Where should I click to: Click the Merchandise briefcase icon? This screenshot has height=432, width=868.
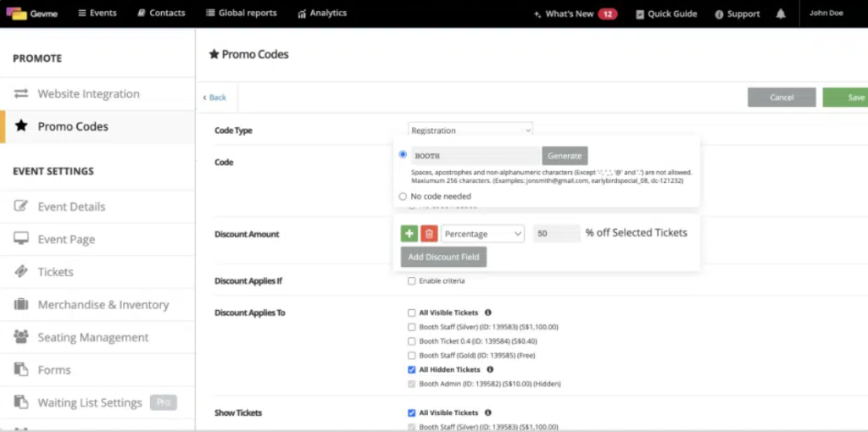click(21, 304)
